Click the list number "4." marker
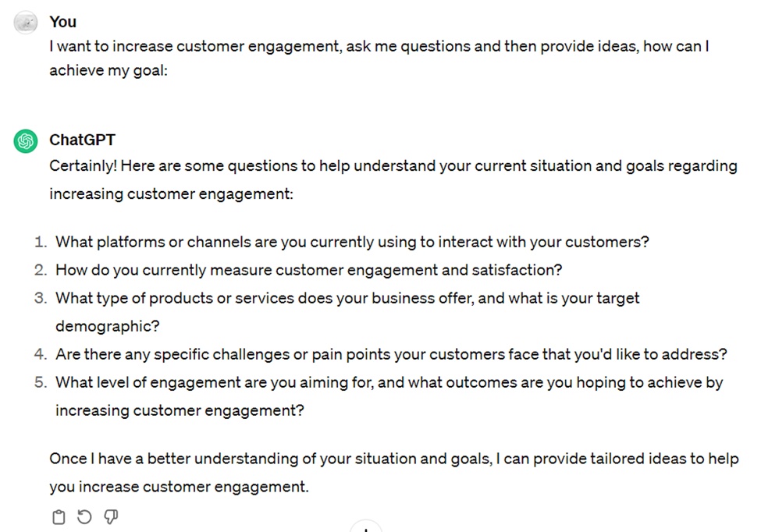 point(41,354)
